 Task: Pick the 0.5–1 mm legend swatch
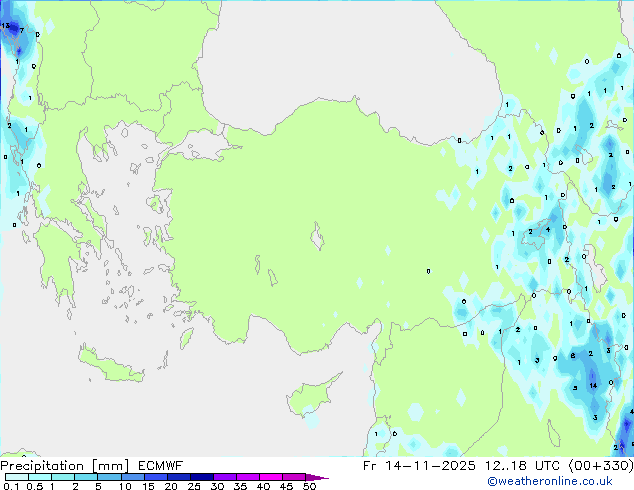click(x=40, y=477)
